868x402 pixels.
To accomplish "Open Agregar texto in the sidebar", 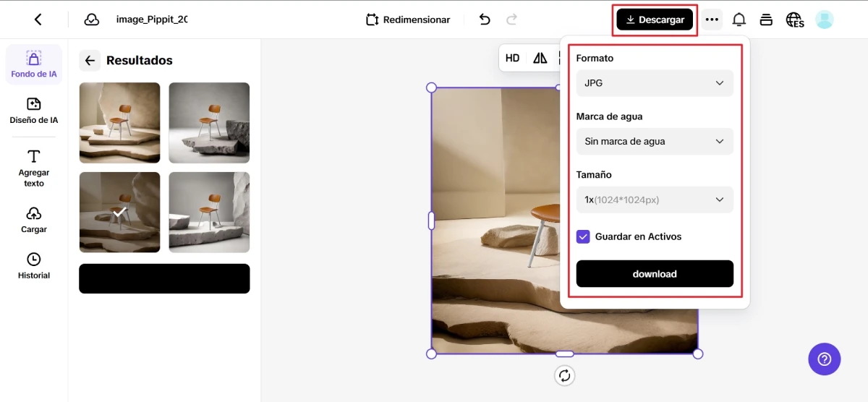I will pos(33,168).
